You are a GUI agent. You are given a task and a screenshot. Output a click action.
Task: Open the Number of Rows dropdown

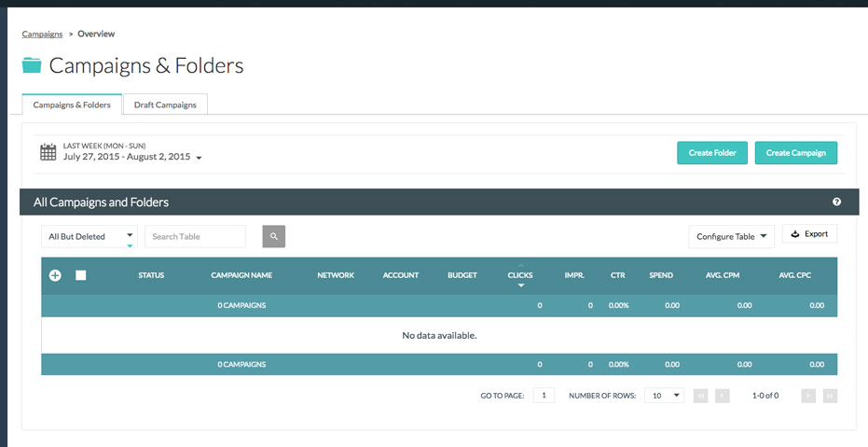pyautogui.click(x=664, y=396)
